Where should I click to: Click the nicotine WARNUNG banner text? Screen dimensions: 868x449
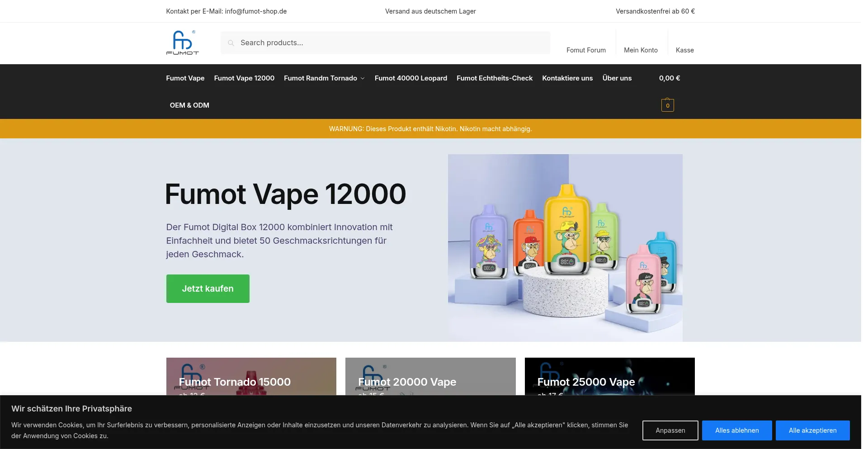tap(430, 129)
